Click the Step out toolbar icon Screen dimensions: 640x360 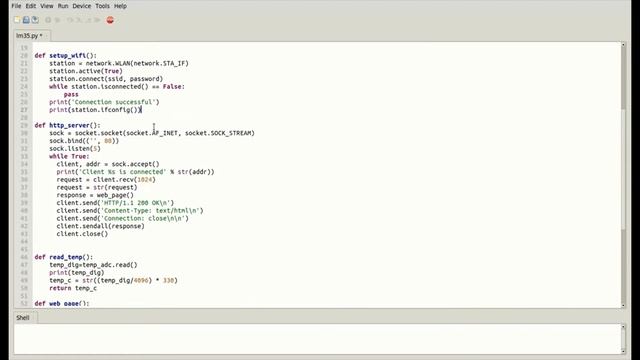tap(88, 20)
